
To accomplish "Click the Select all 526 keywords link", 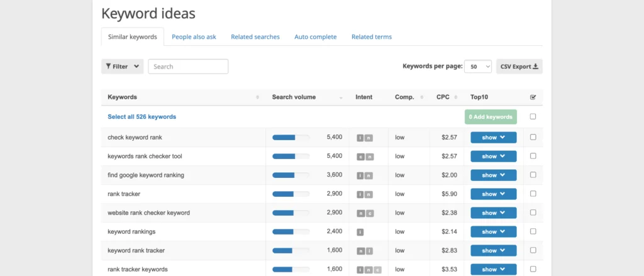I will [142, 117].
